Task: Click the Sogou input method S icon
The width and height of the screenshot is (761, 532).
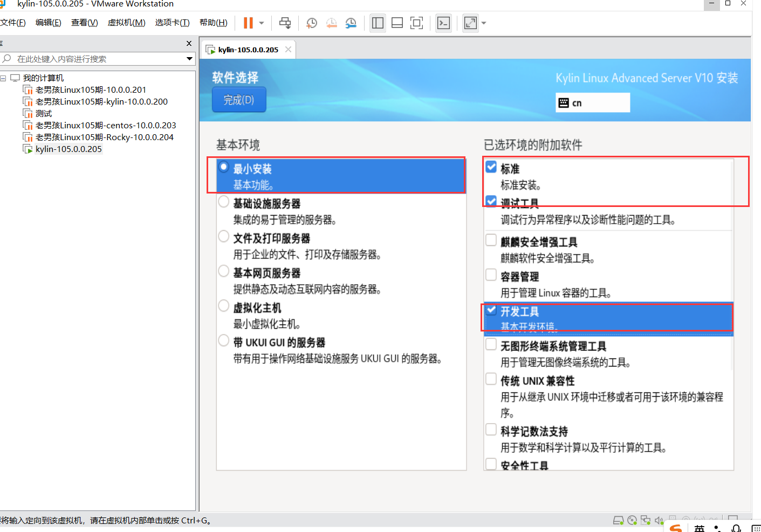Action: (x=676, y=528)
